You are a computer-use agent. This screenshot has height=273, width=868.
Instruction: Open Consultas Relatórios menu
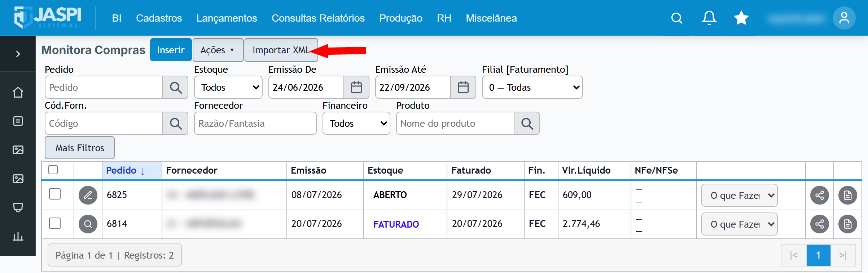tap(318, 18)
